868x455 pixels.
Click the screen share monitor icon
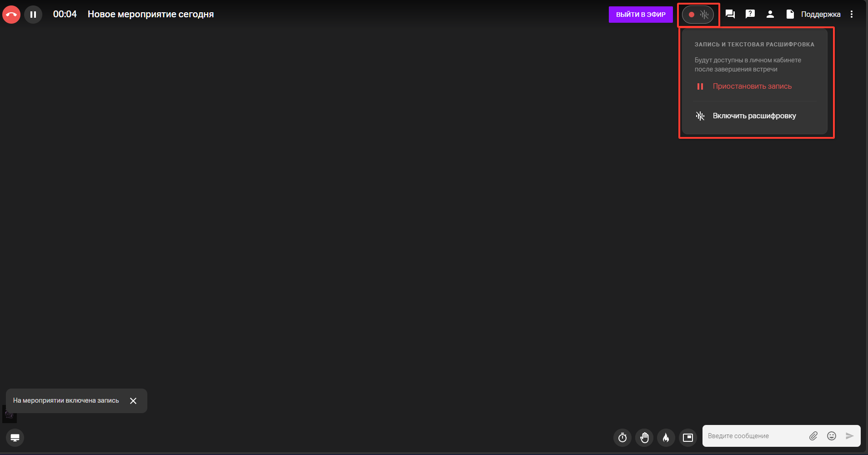(15, 438)
